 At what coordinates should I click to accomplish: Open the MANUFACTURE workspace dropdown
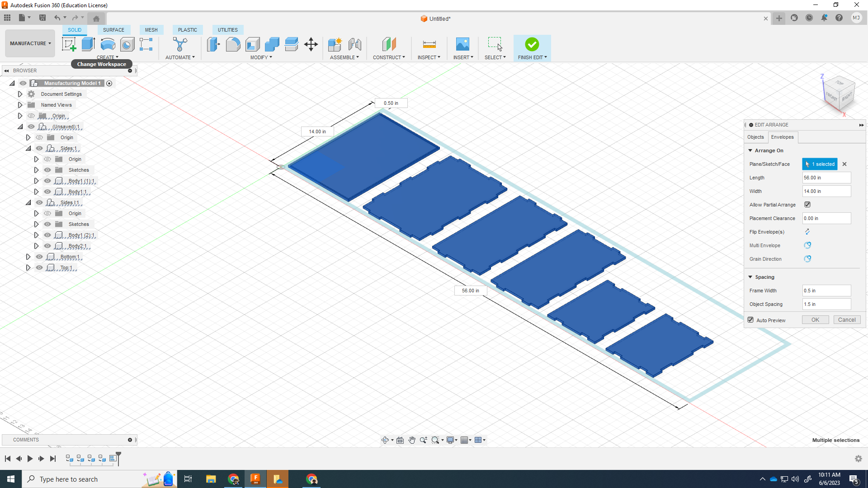pos(30,43)
